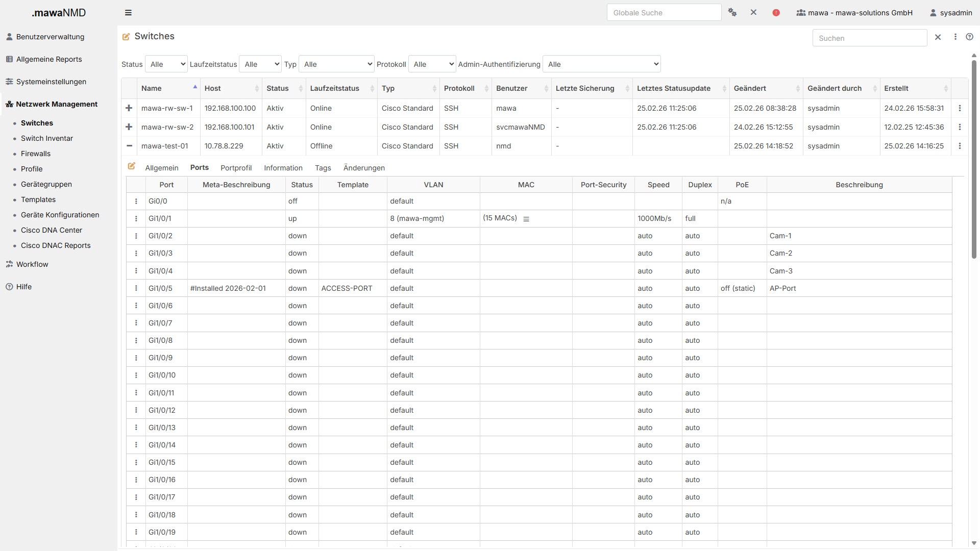
Task: Click the Globale Suche input field
Action: click(664, 13)
